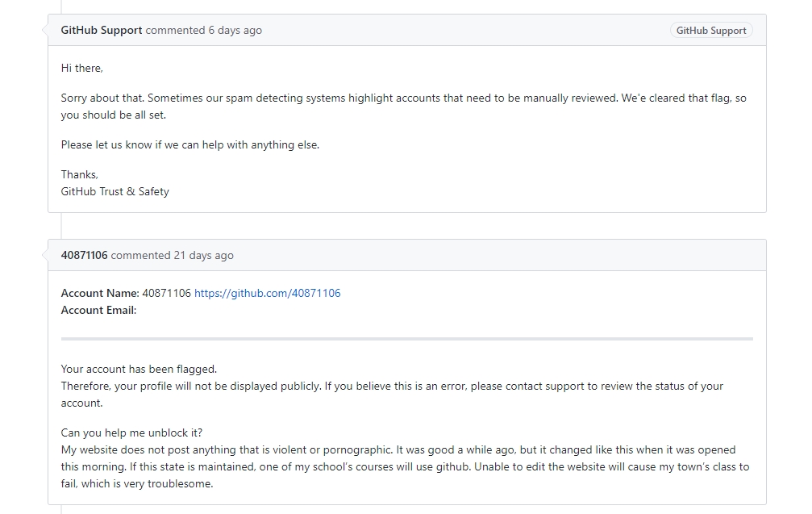Open the 40871106 commenter username
This screenshot has width=812, height=514.
pos(84,256)
